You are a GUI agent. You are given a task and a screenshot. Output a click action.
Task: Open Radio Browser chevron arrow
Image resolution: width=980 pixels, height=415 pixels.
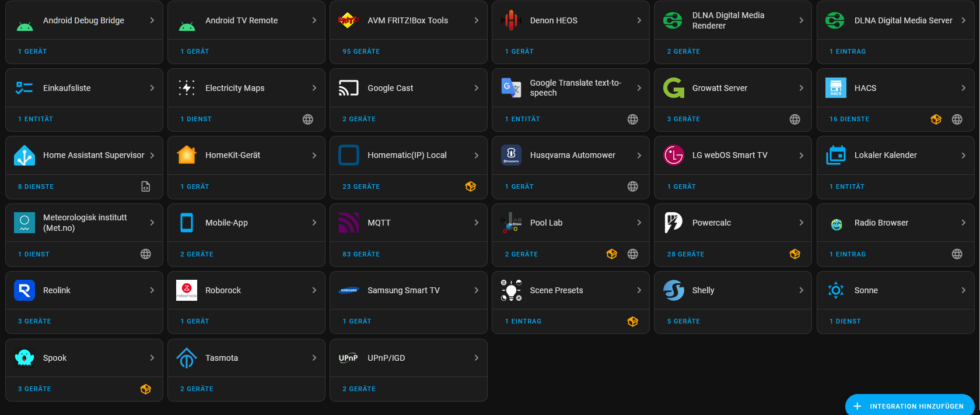[x=964, y=223]
